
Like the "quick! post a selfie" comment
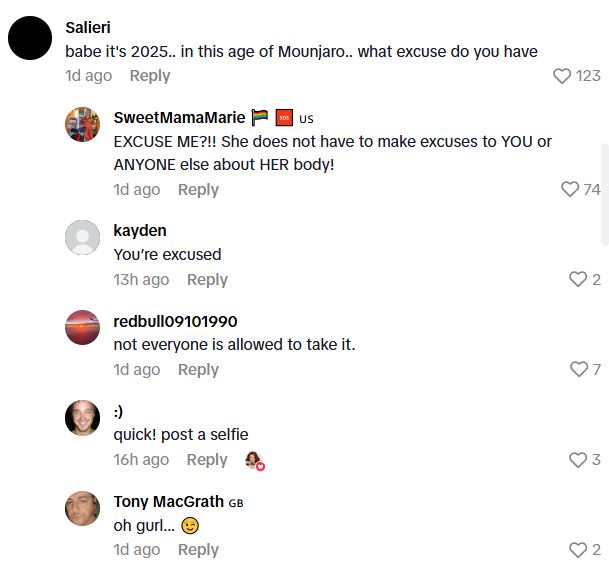point(578,460)
